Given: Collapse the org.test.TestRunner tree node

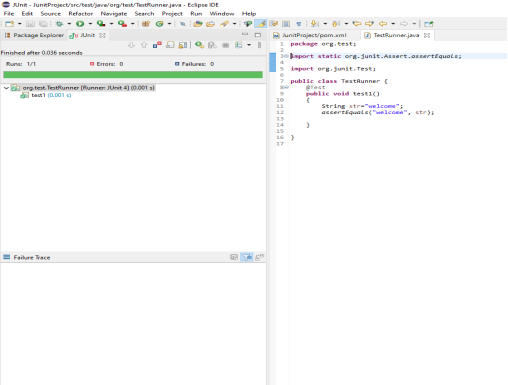Looking at the screenshot, I should point(6,88).
